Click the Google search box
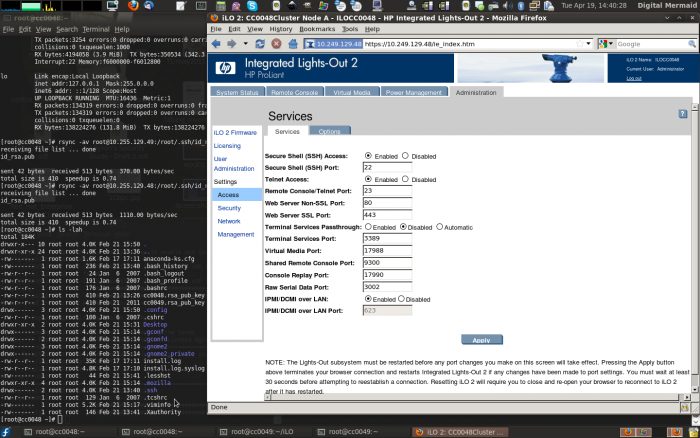The height and width of the screenshot is (438, 700). [651, 44]
